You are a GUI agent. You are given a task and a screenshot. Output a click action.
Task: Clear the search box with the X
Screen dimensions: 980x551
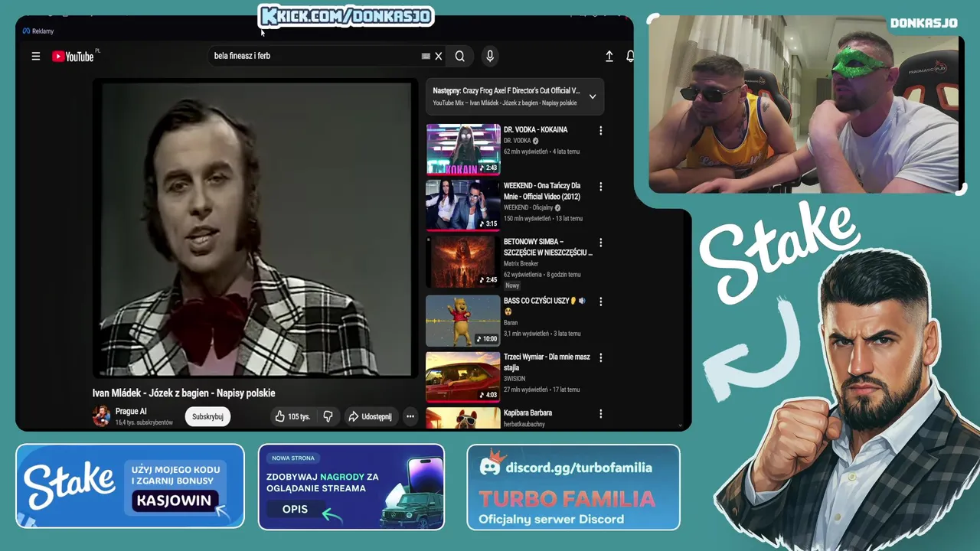point(439,56)
